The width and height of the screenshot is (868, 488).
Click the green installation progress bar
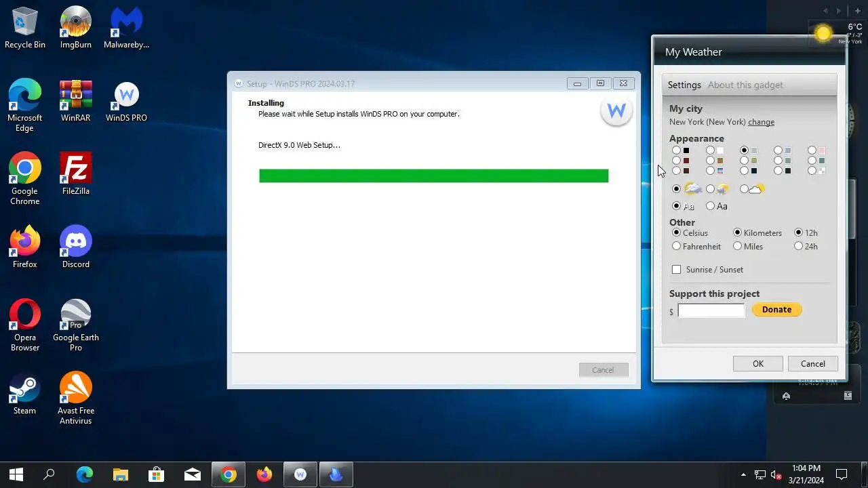(434, 176)
